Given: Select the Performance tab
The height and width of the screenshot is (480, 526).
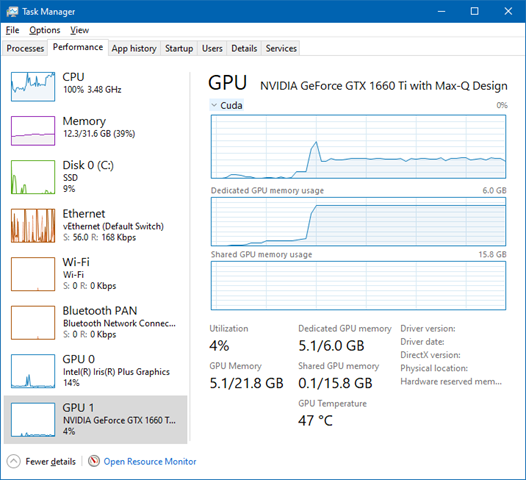Looking at the screenshot, I should pyautogui.click(x=78, y=47).
